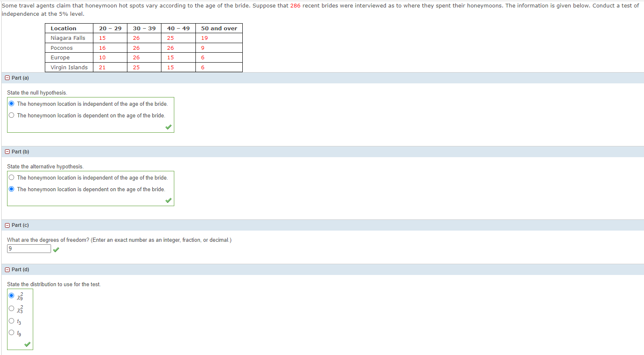Select the chi-square 3 distribution option
The image size is (644, 355).
click(12, 309)
